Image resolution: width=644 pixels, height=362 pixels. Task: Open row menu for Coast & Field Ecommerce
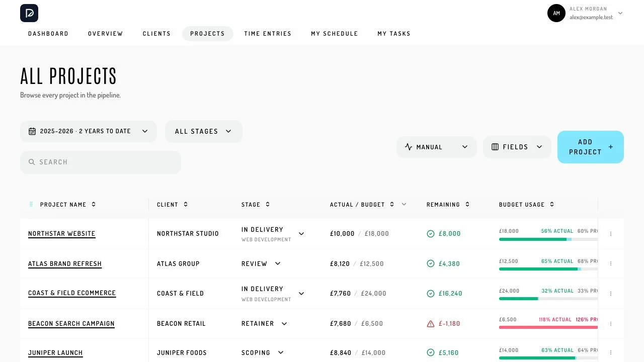611,294
